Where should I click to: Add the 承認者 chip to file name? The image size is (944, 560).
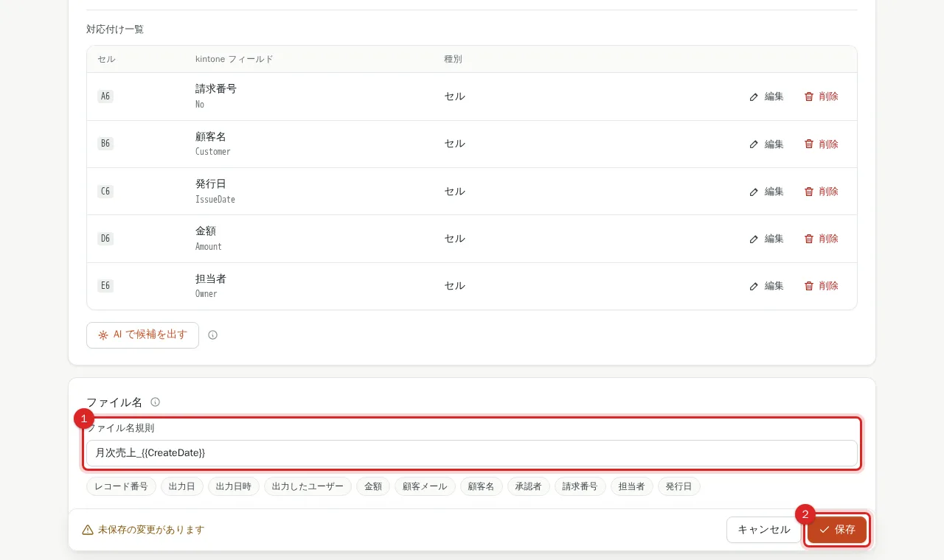point(529,486)
